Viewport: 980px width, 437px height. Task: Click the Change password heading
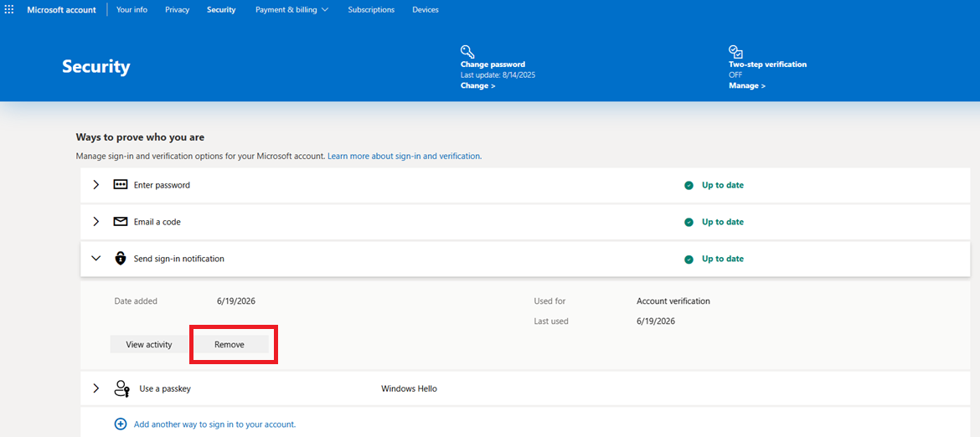(x=493, y=64)
